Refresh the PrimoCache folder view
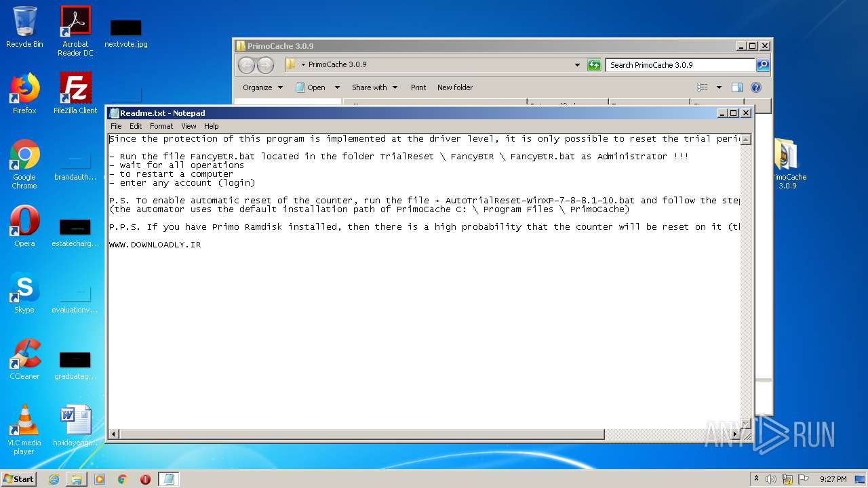The width and height of the screenshot is (868, 488). pyautogui.click(x=594, y=65)
